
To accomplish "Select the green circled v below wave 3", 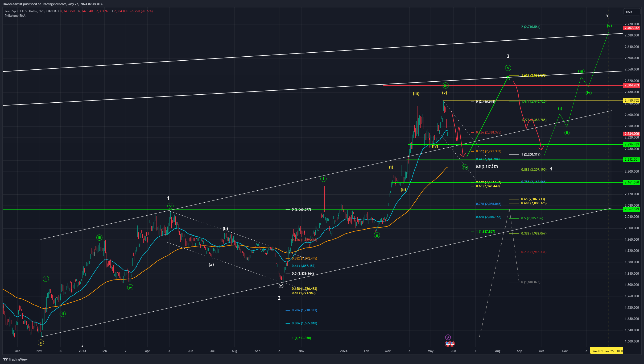I will (508, 68).
